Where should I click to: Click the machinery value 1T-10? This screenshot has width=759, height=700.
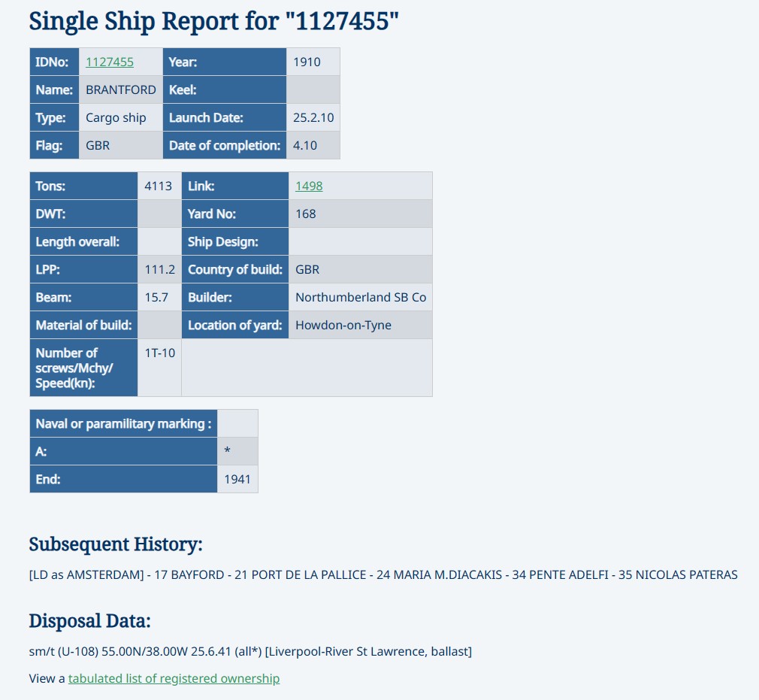click(x=160, y=353)
